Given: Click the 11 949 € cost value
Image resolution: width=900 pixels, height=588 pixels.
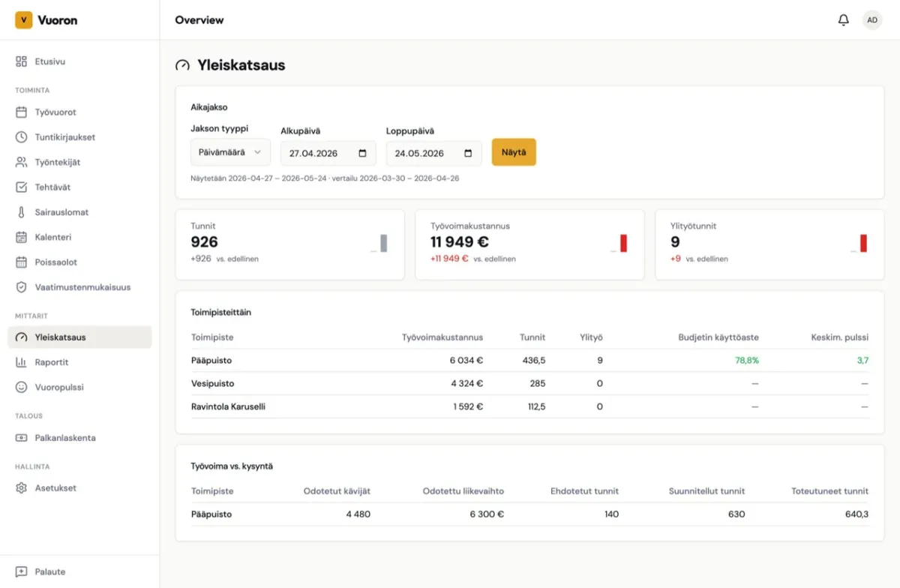Looking at the screenshot, I should pos(460,242).
